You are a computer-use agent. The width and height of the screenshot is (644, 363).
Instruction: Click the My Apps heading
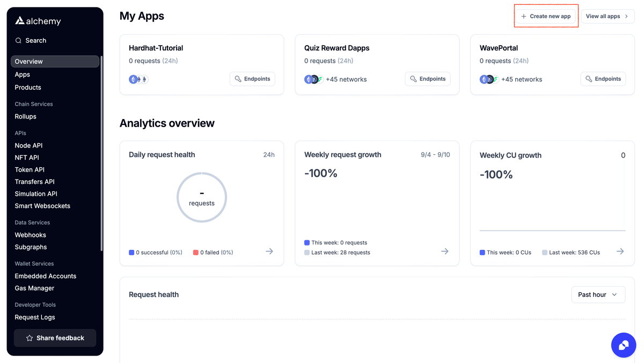coord(142,16)
